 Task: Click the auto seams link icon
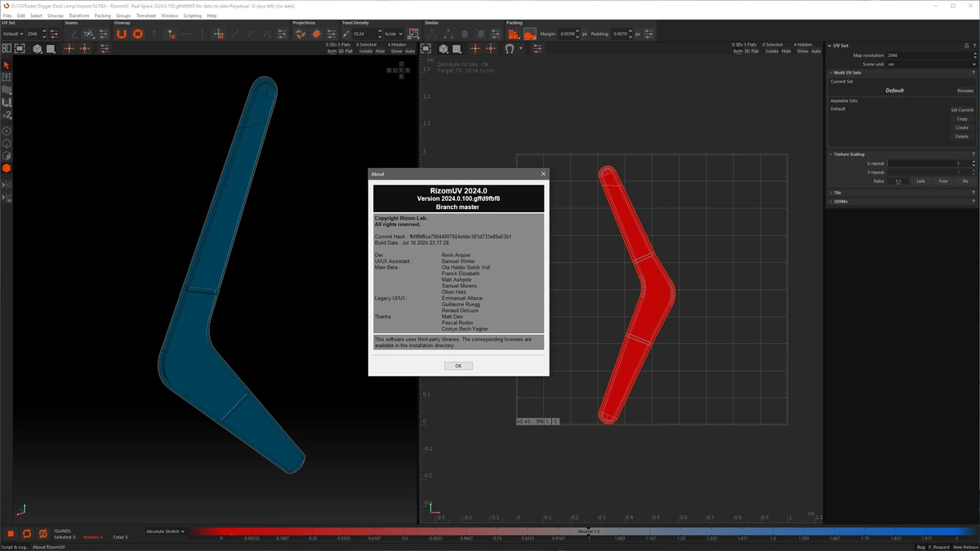coord(87,33)
